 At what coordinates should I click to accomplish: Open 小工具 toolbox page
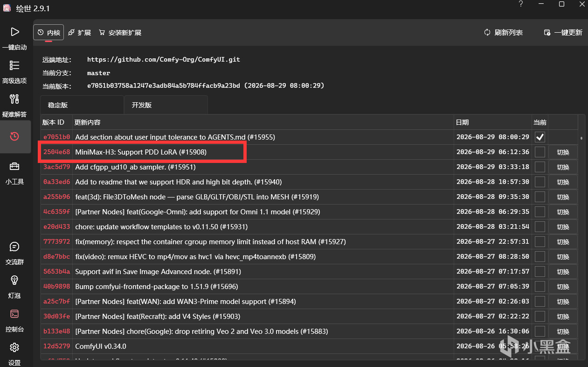click(x=14, y=173)
